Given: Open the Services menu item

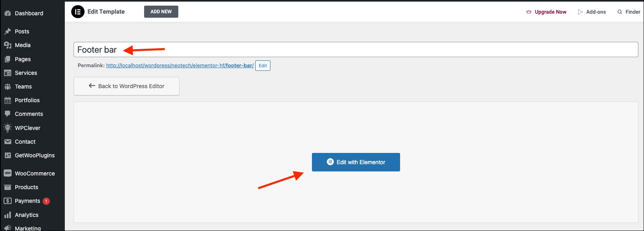Looking at the screenshot, I should [26, 73].
